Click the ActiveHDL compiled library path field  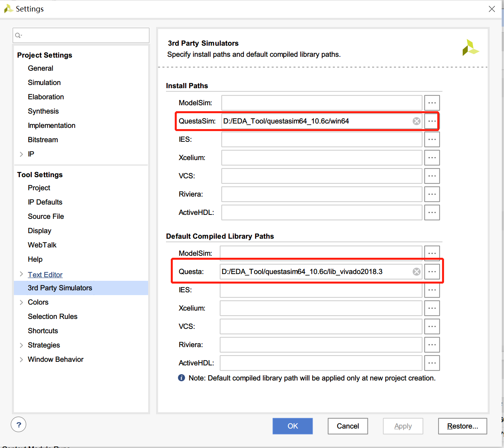[321, 363]
